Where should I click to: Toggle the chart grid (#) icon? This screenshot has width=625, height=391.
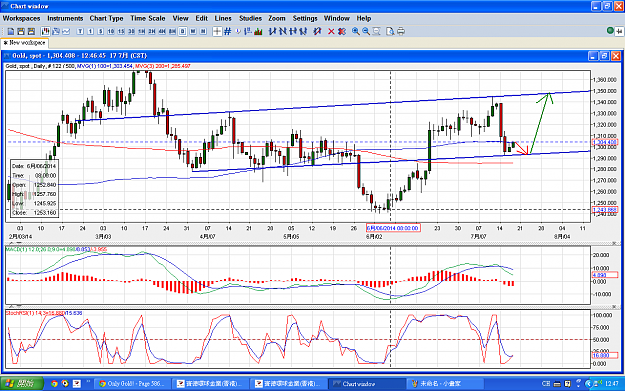227,31
